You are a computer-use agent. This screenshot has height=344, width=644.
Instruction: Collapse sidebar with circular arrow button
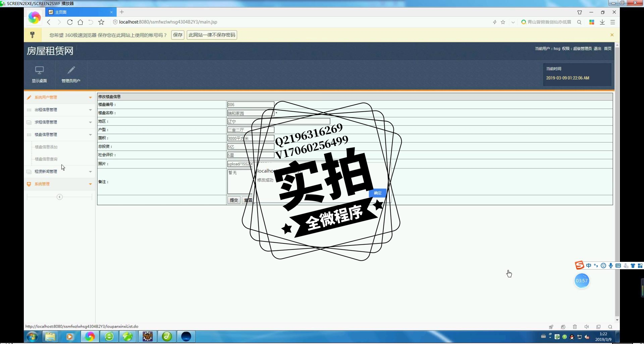tap(60, 197)
